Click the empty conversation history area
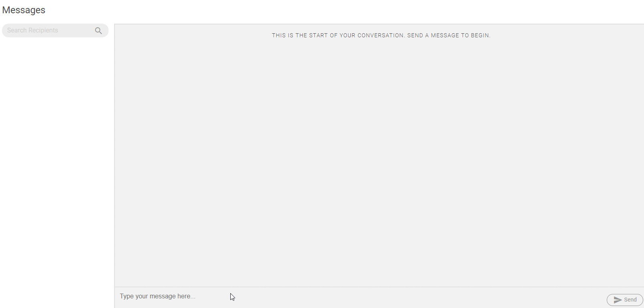Viewport: 644px width, 308px height. 379,160
